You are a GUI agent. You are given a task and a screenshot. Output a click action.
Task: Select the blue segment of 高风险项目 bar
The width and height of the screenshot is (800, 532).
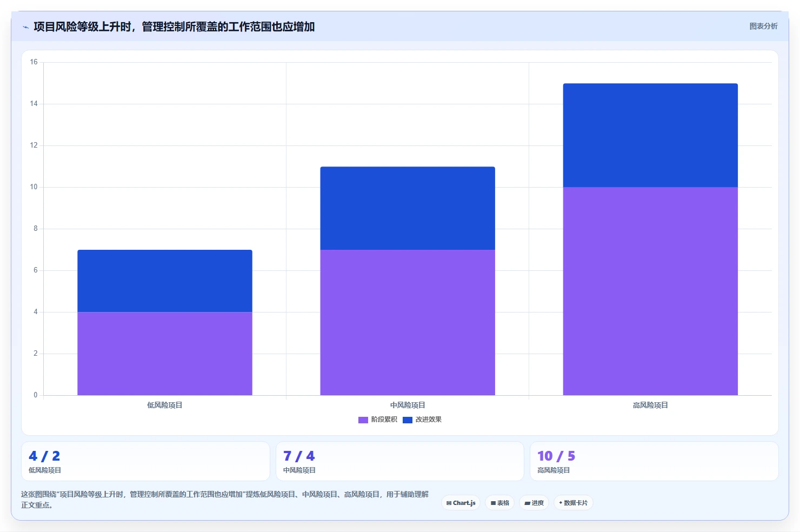[650, 135]
